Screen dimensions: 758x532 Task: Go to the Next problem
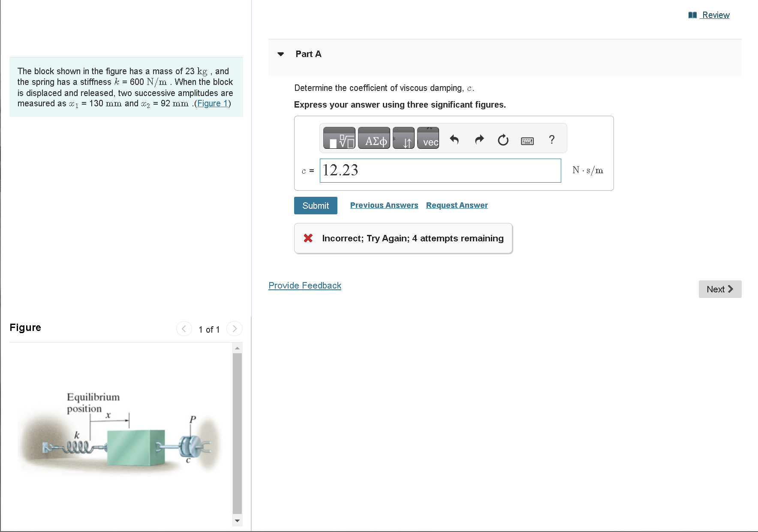(720, 289)
